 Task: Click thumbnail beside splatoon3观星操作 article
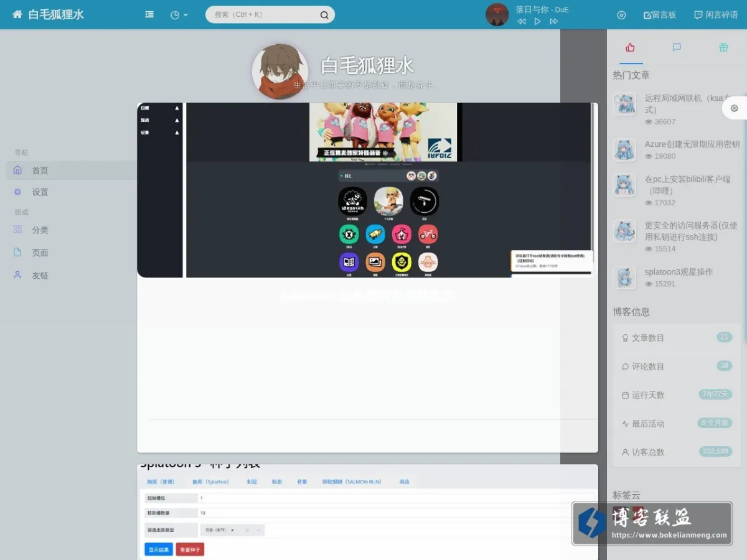tap(624, 278)
